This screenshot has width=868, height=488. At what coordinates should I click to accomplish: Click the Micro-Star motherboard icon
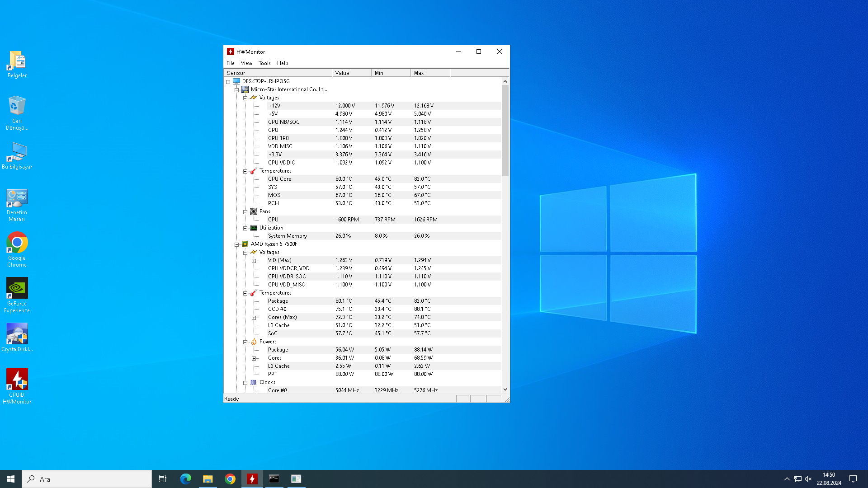[x=245, y=89]
